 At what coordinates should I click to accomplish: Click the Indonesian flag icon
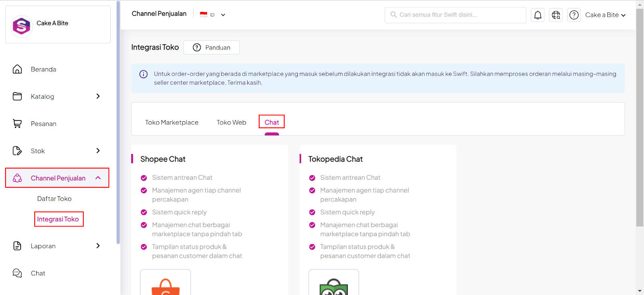pos(203,15)
